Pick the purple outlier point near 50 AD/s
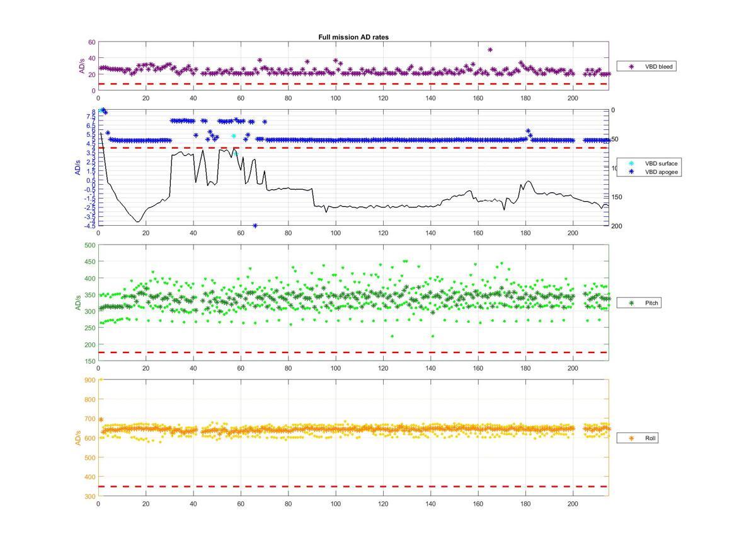756x558 pixels. point(490,50)
